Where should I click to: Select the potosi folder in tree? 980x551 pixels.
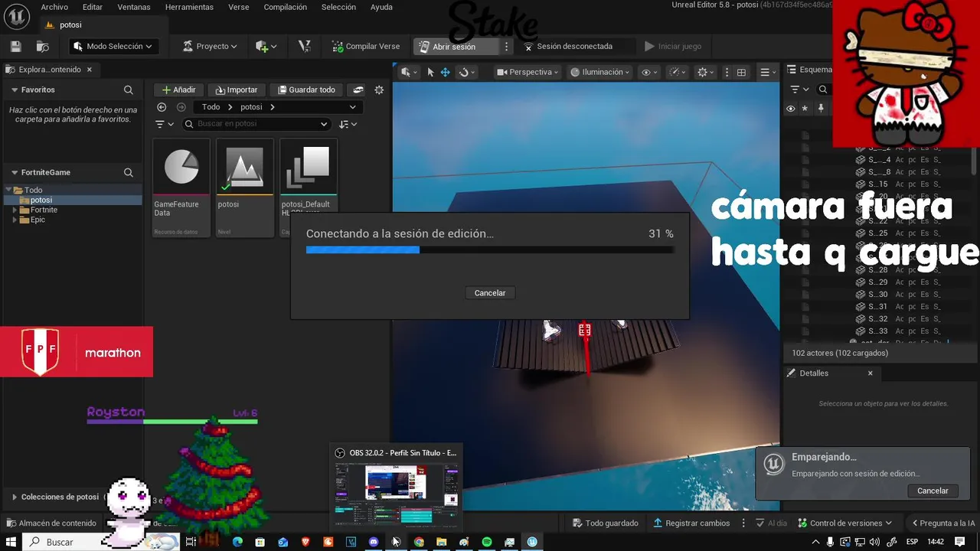pyautogui.click(x=73, y=201)
